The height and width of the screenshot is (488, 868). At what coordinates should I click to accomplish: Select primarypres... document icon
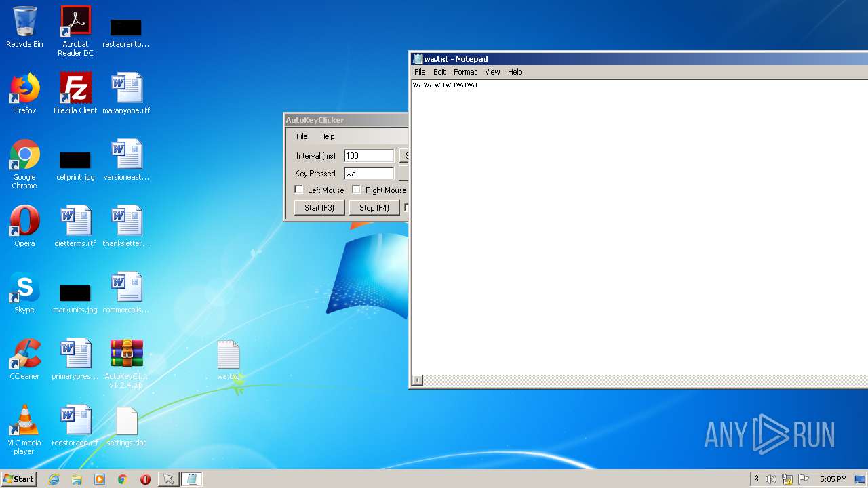click(x=75, y=359)
